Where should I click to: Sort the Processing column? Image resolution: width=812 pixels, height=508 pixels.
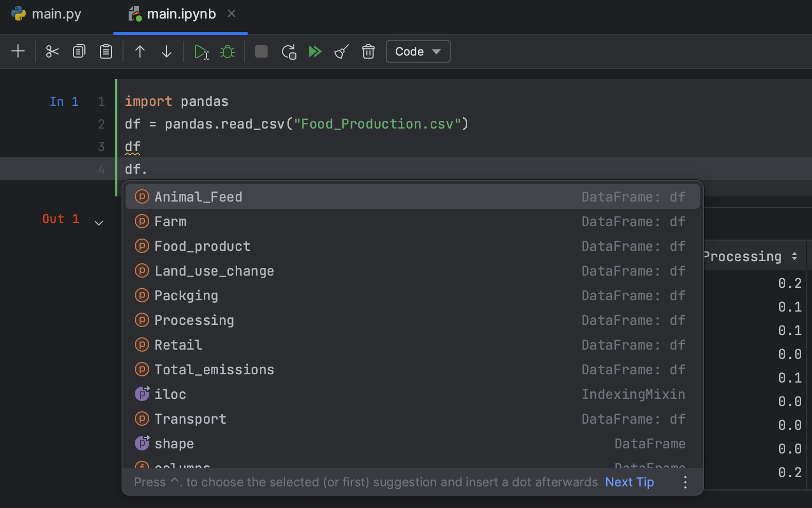[x=795, y=256]
